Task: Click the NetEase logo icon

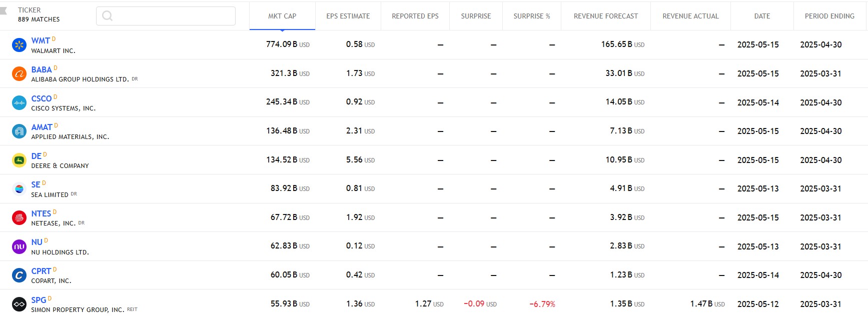Action: pyautogui.click(x=19, y=218)
